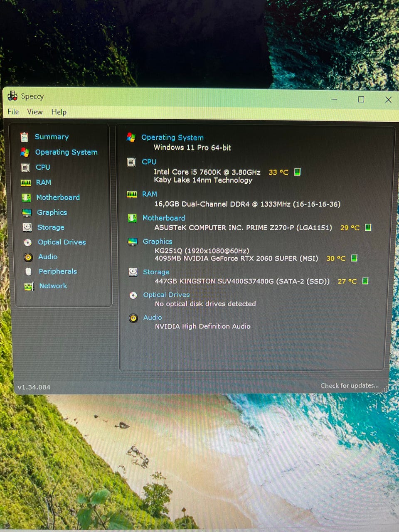Viewport: 399px width, 532px height.
Task: Click the Peripherals mouse icon in sidebar
Action: pos(28,271)
